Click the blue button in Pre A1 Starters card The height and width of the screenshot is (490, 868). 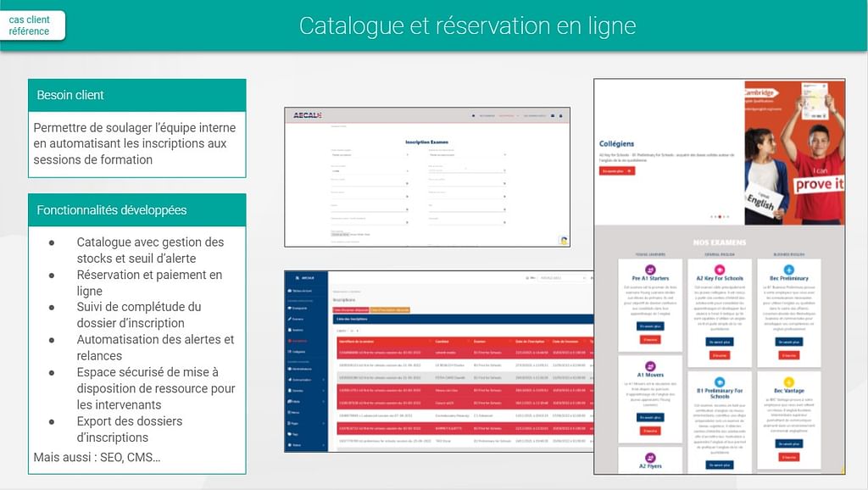click(x=650, y=326)
